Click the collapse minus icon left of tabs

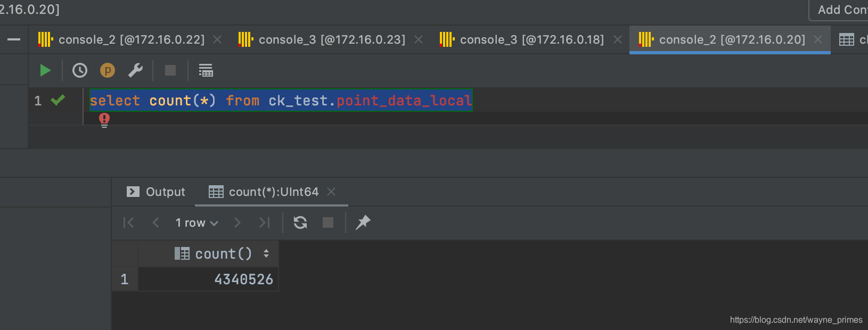(x=14, y=39)
